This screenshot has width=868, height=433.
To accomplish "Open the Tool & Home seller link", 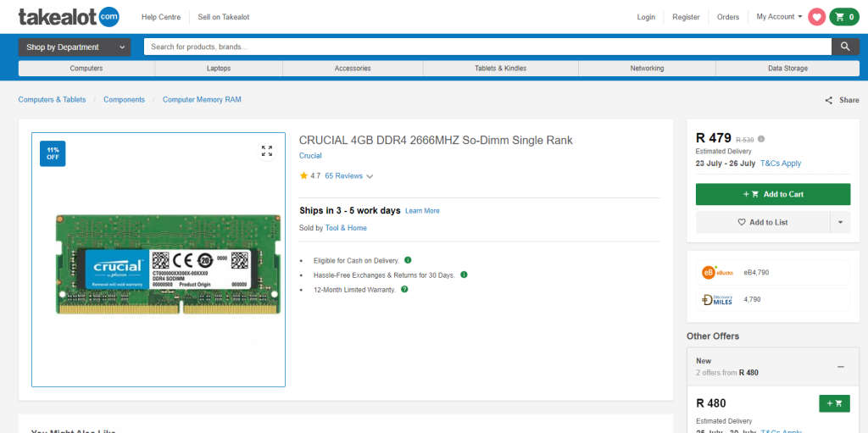I will [x=346, y=228].
